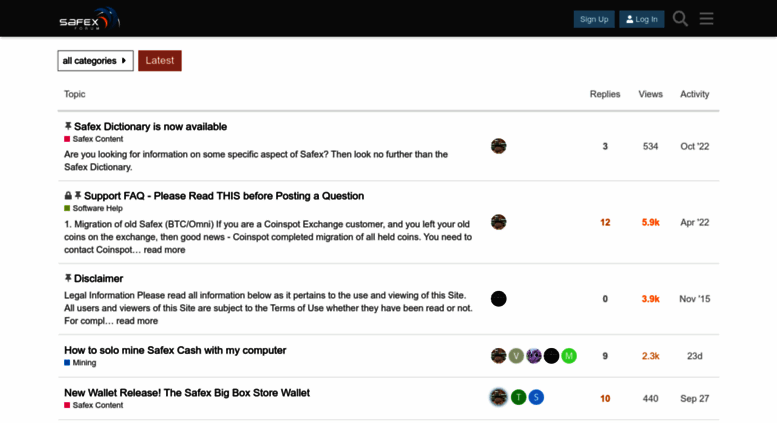Open the purple avatar on solo mine row

[x=534, y=356]
